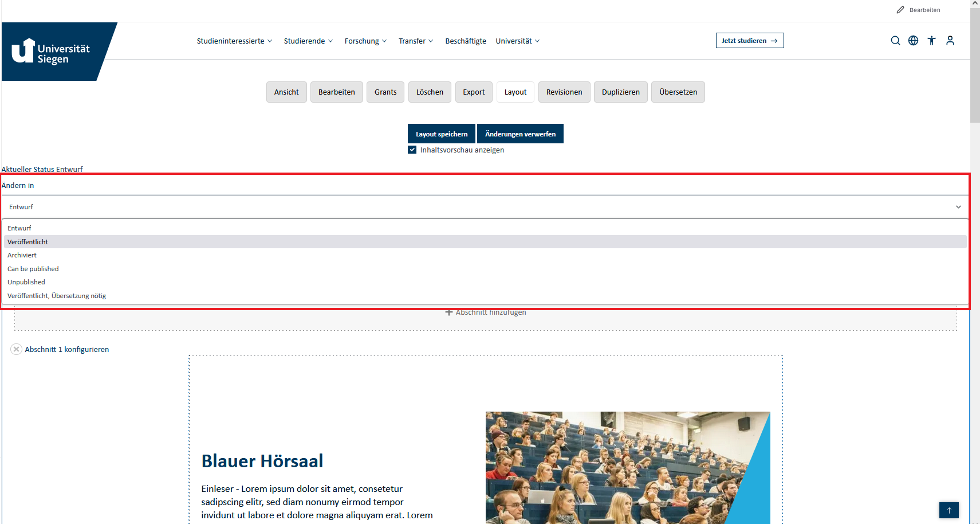
Task: Open the accessibility icon in the header
Action: click(931, 40)
